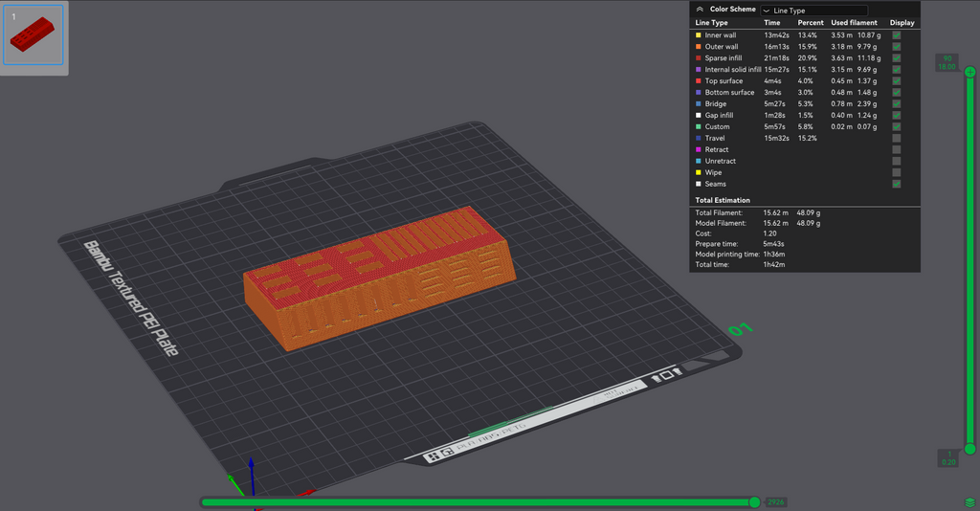The image size is (980, 511).
Task: Click the vertical layer range bar
Action: [x=970, y=260]
